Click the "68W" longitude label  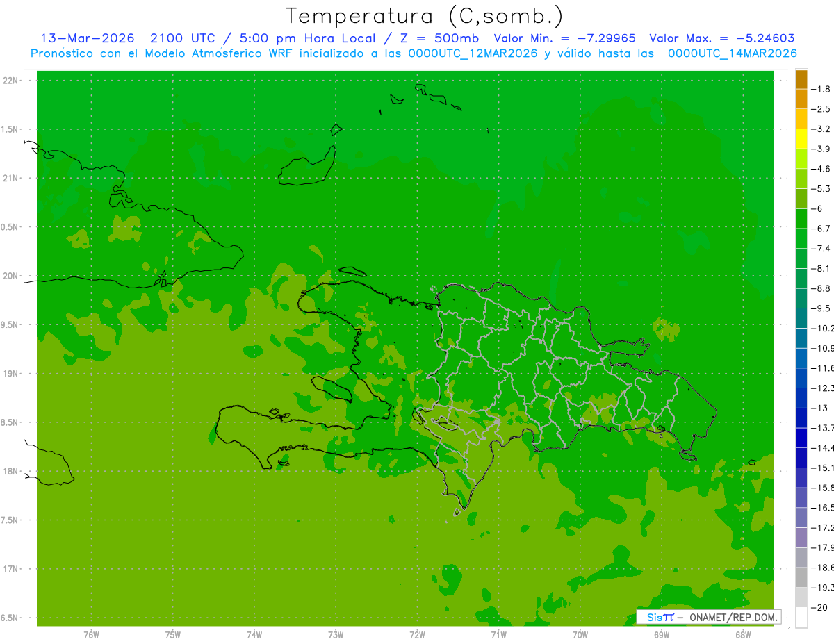[x=743, y=635]
